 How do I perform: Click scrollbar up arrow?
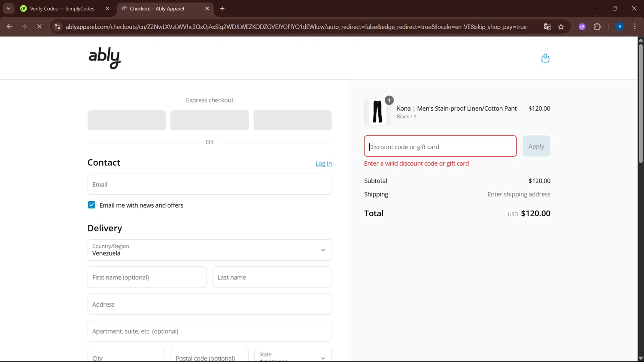point(641,40)
